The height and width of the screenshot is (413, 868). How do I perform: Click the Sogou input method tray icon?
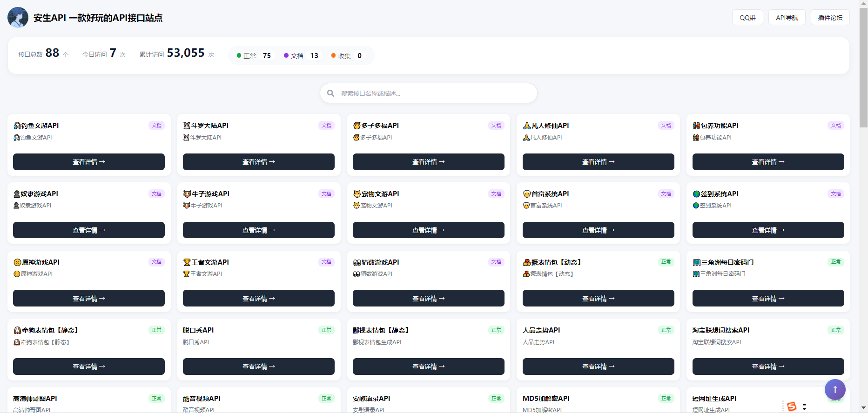(792, 406)
